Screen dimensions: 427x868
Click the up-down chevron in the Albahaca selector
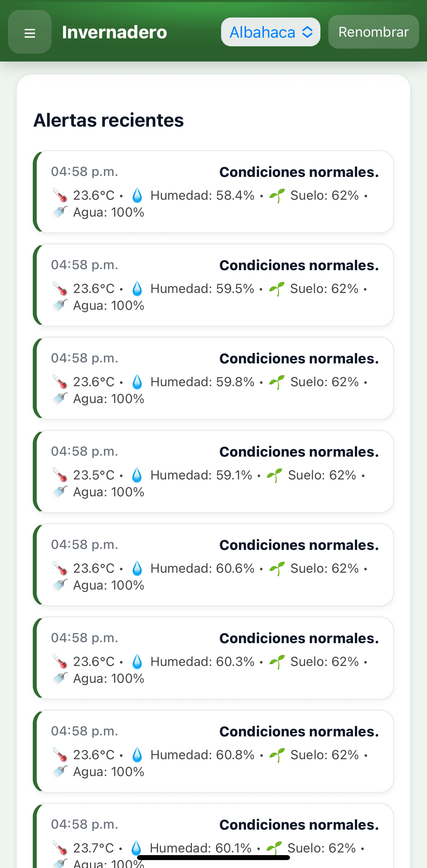point(307,32)
